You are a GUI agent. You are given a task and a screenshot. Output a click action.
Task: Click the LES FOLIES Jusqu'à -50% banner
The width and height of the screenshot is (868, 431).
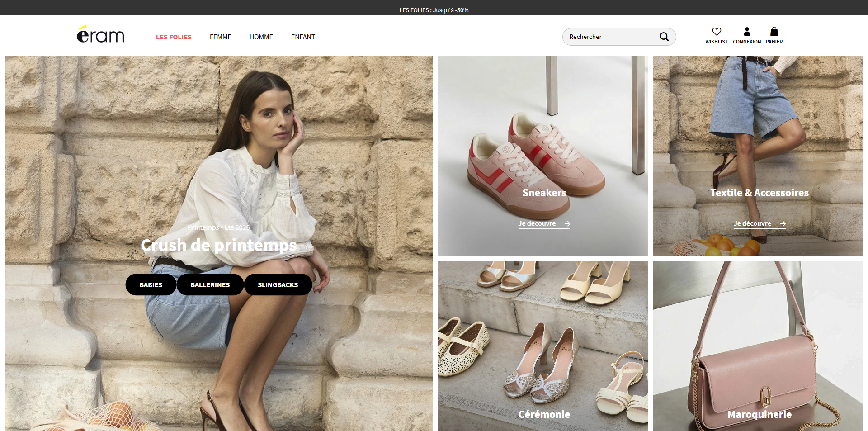[x=434, y=10]
